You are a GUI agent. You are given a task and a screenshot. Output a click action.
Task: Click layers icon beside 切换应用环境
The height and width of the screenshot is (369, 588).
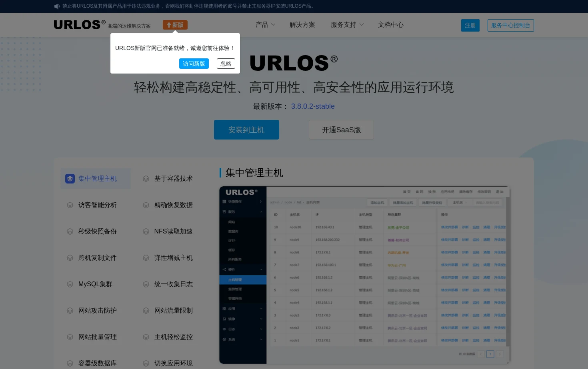146,363
